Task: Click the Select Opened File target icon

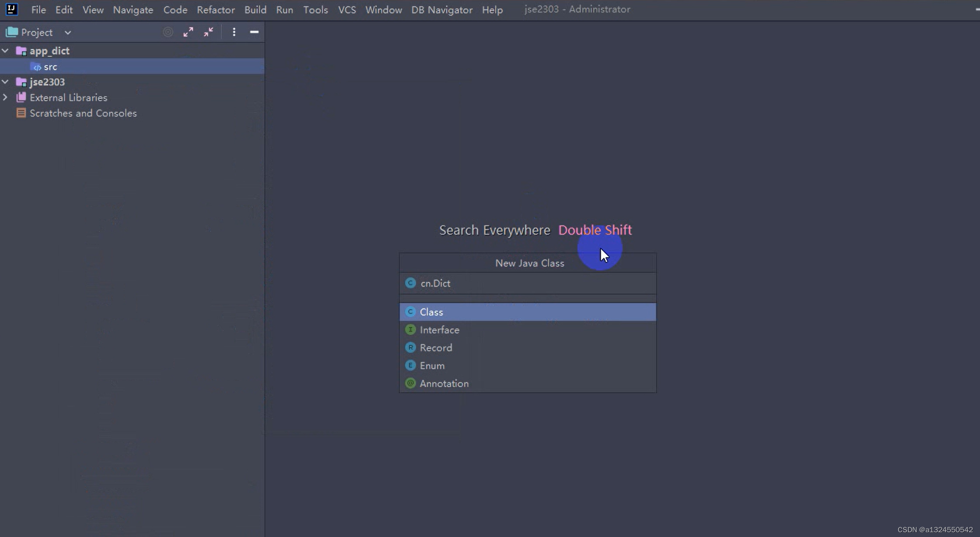Action: (x=168, y=32)
